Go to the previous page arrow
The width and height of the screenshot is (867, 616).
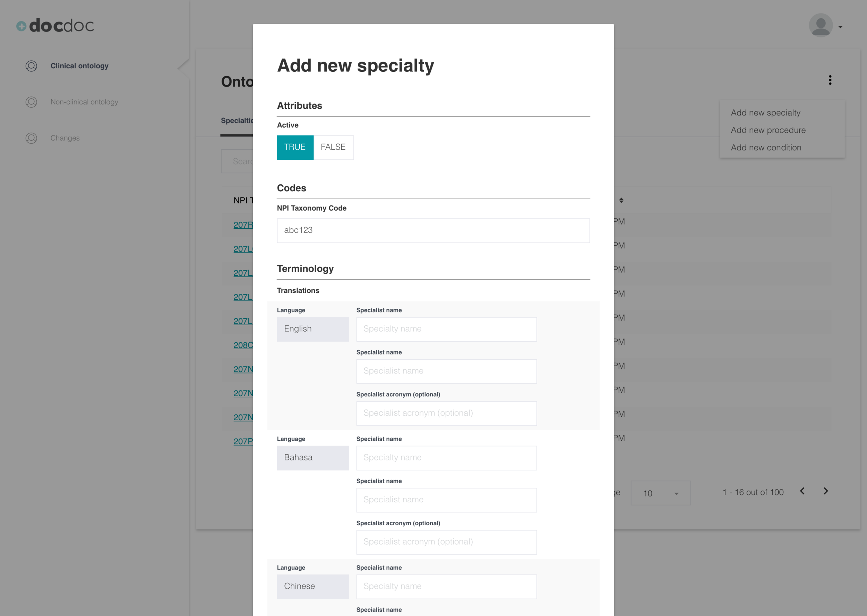(802, 491)
